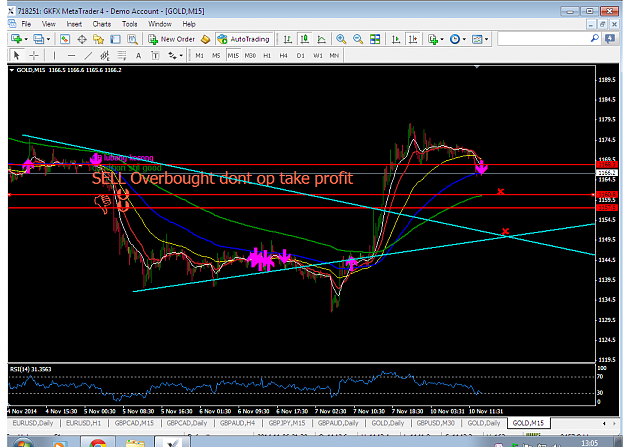The height and width of the screenshot is (447, 625).
Task: Expand the Templates dropdown arrow
Action: pyautogui.click(x=486, y=39)
